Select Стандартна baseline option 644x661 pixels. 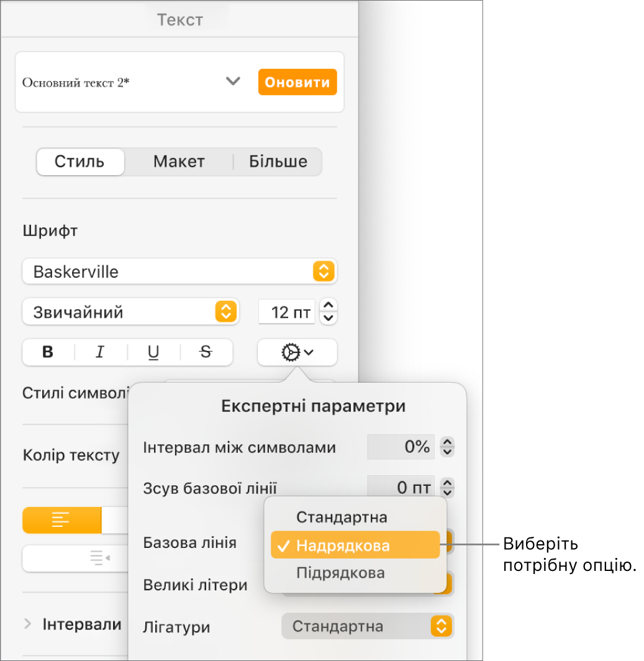pos(342,517)
